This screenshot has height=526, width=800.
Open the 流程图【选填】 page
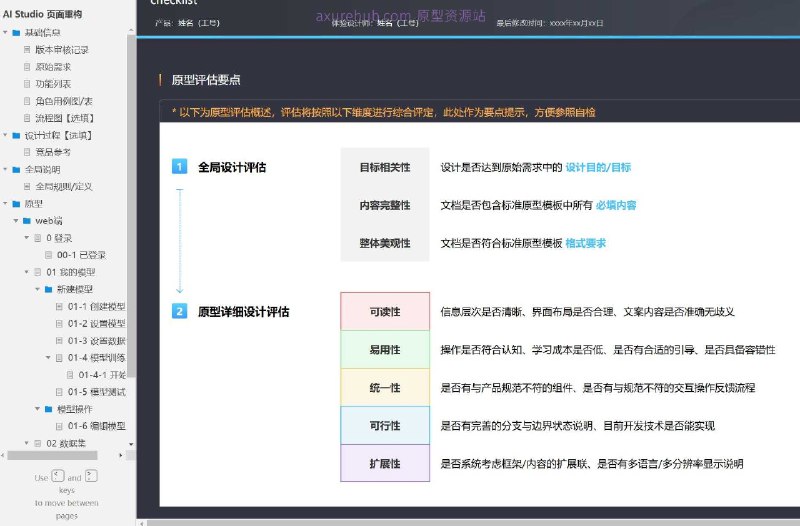(65, 118)
